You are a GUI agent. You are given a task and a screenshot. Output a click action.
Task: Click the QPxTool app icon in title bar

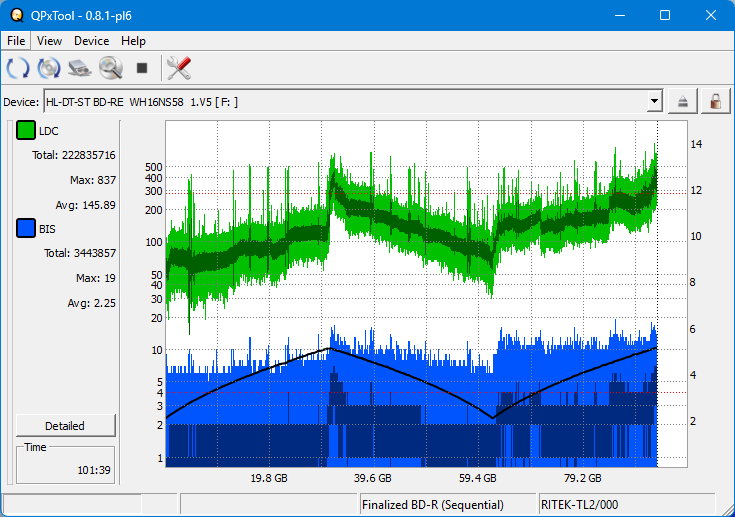17,15
